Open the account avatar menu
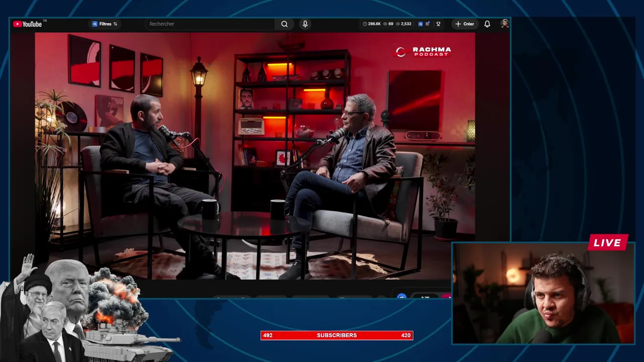 [505, 24]
